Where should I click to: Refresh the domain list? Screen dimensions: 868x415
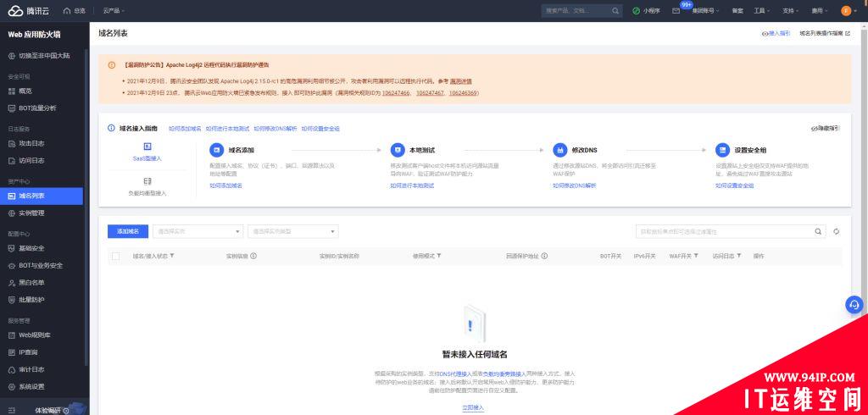pyautogui.click(x=836, y=232)
